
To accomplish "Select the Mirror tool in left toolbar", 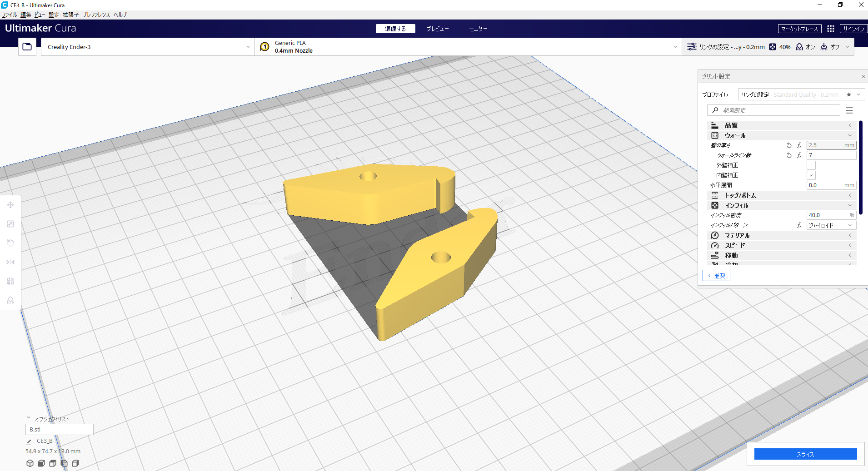I will [x=10, y=262].
